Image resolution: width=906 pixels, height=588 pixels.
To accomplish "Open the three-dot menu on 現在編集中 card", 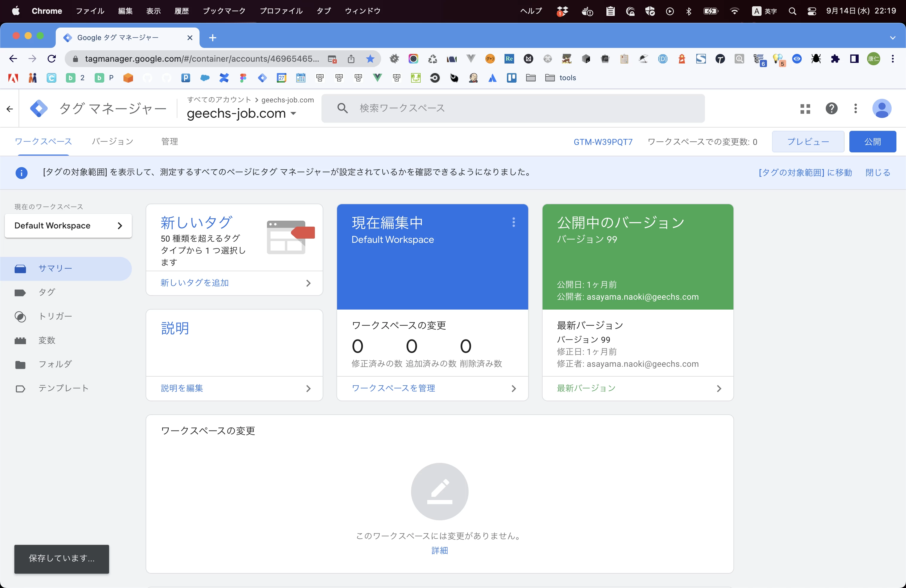I will click(514, 222).
